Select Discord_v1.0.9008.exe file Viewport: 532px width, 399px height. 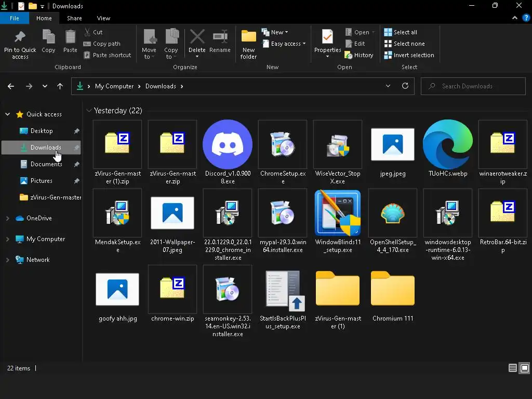click(x=228, y=152)
